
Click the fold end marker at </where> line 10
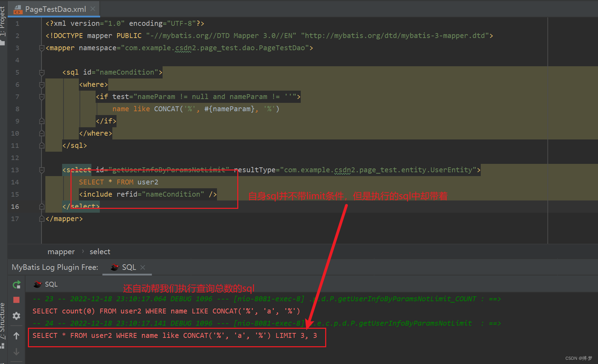tap(42, 133)
